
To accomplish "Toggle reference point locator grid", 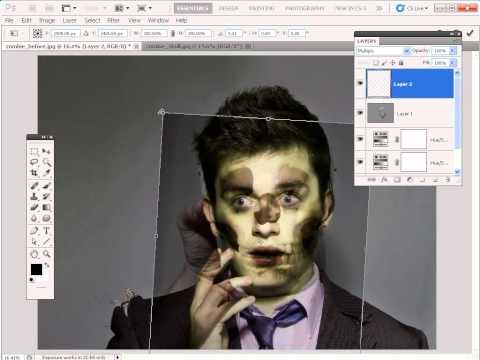I will 37,33.
